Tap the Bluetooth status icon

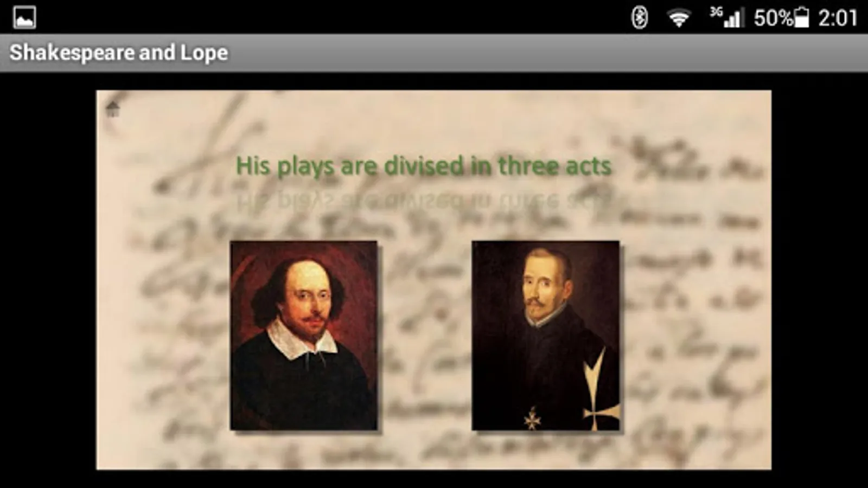pos(640,17)
